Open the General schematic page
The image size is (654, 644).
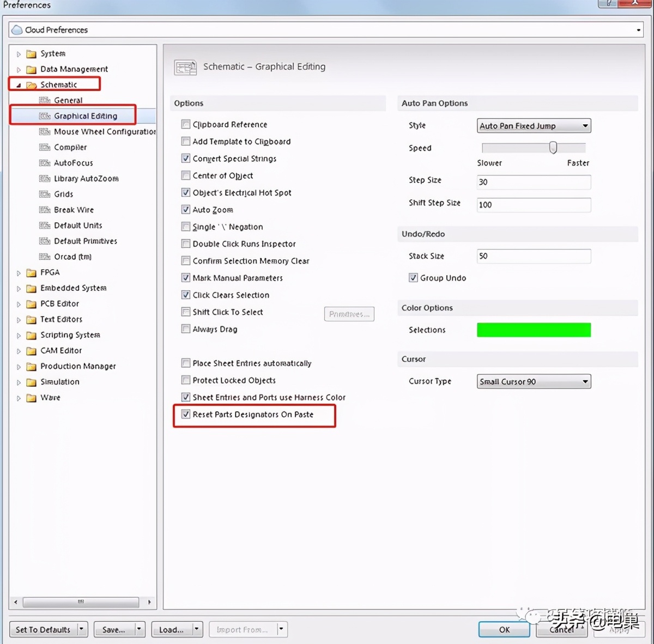point(68,100)
